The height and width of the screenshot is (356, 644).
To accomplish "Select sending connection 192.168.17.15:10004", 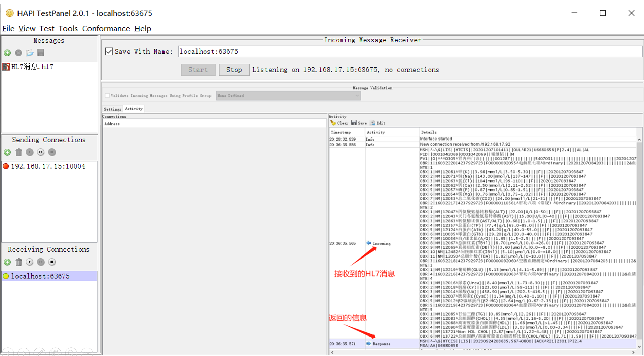I will [x=48, y=166].
